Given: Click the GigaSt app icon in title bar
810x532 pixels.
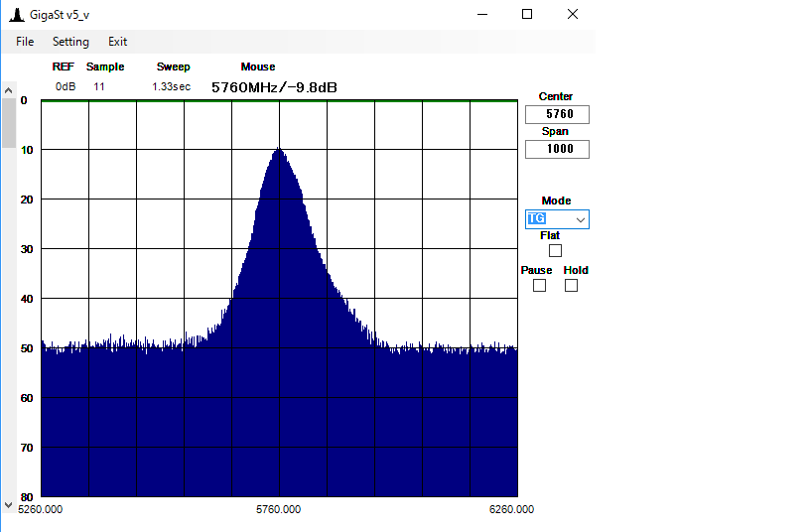Looking at the screenshot, I should pos(17,14).
